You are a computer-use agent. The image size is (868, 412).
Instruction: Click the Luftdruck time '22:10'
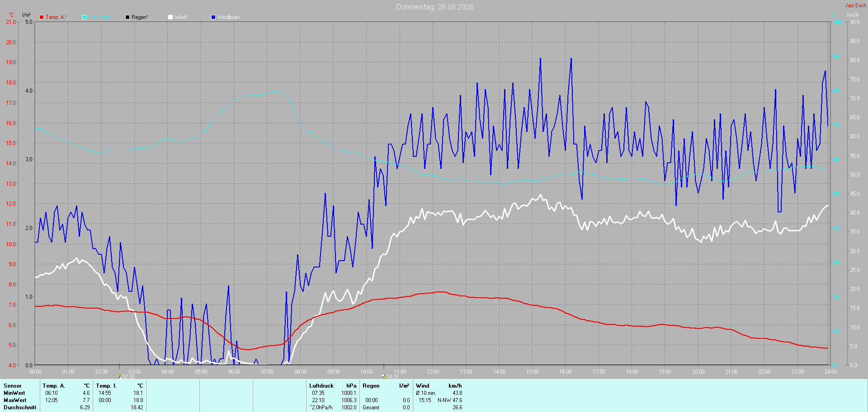318,400
